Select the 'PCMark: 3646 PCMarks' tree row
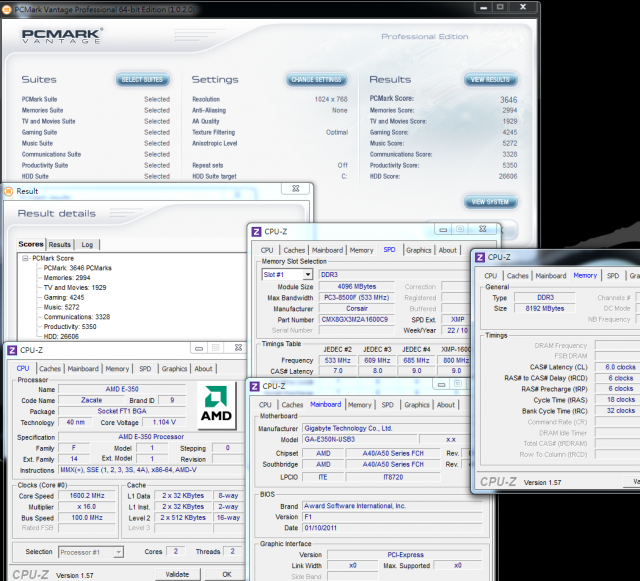Viewport: 640px width, 581px height. click(x=78, y=268)
